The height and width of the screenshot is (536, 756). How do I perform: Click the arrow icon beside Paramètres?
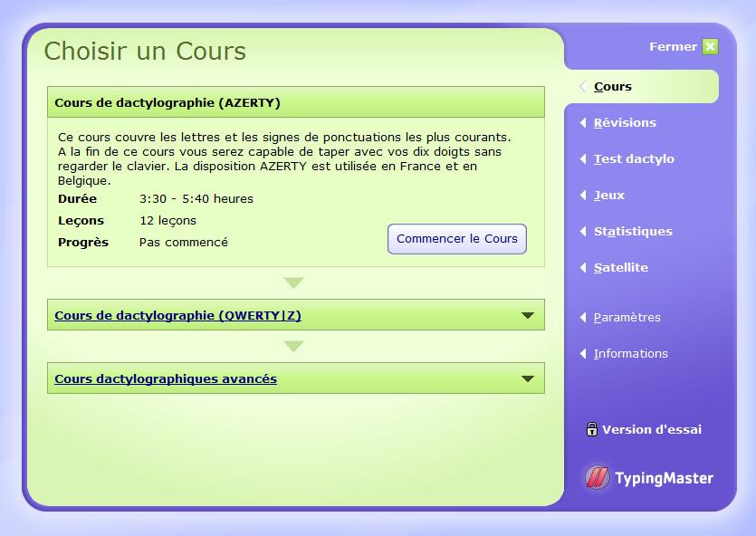click(583, 317)
